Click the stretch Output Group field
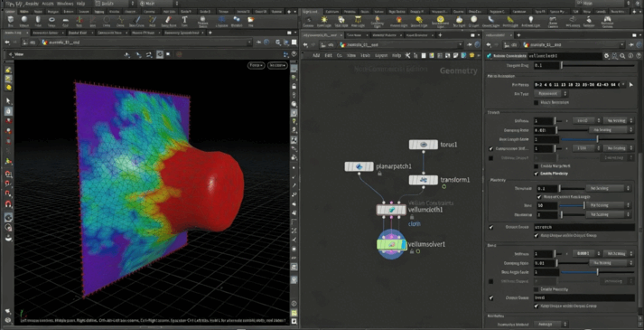644x330 pixels. pos(583,227)
